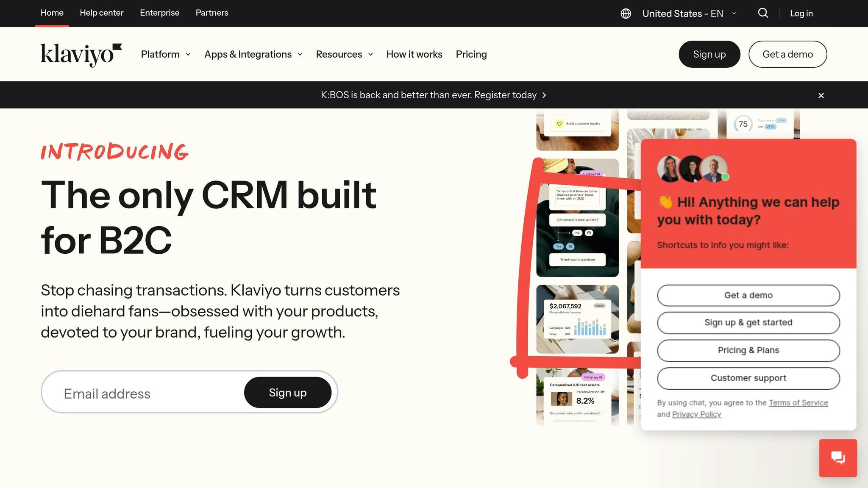Open the Privacy Policy link
868x488 pixels.
pos(696,414)
